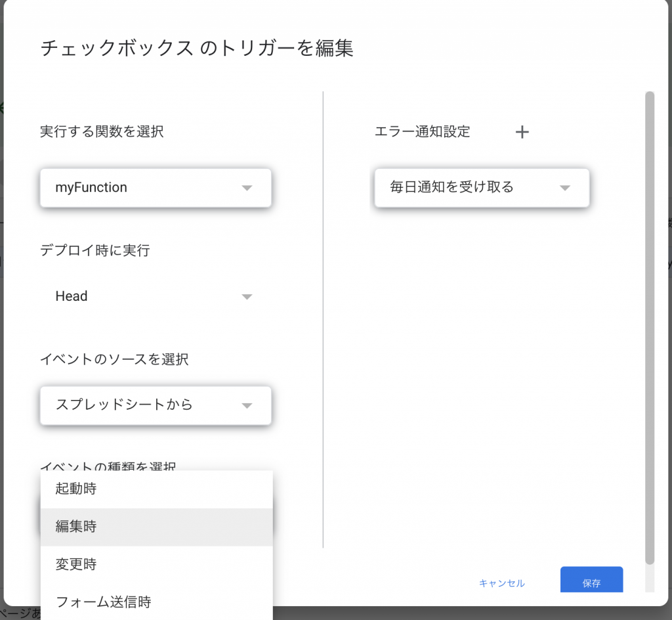Click the arrow beside Head
The image size is (672, 620).
(247, 297)
